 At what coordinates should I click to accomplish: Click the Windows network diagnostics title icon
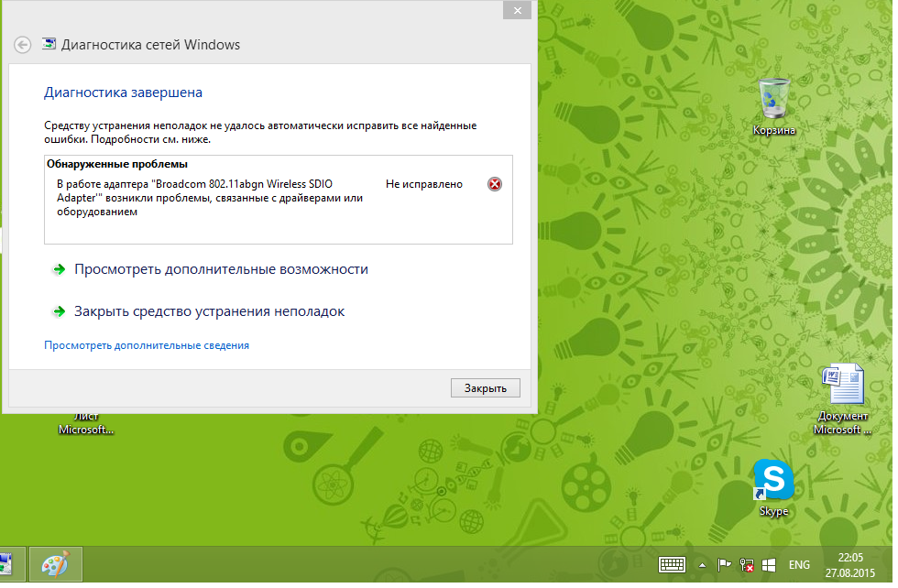coord(49,44)
